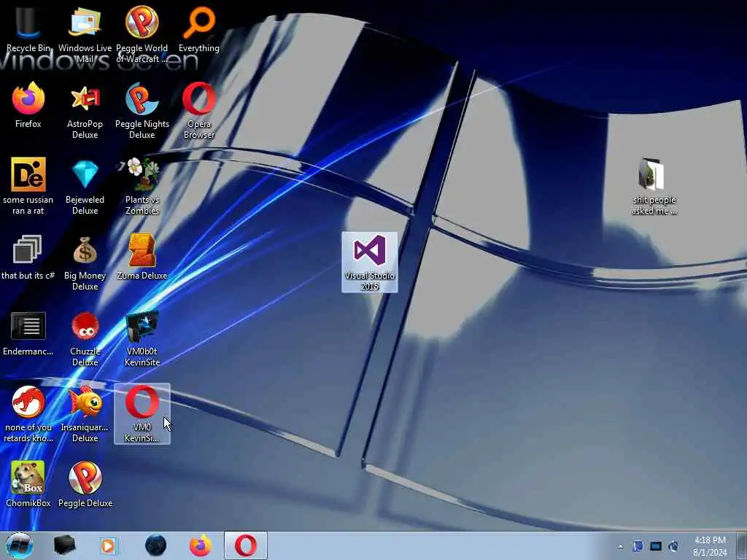The width and height of the screenshot is (747, 560).
Task: Select the Endermanc... desktop icon
Action: (x=28, y=333)
